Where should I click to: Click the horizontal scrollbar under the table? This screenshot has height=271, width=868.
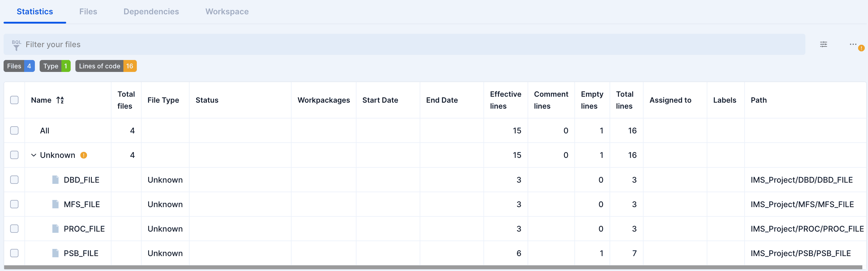point(433,267)
